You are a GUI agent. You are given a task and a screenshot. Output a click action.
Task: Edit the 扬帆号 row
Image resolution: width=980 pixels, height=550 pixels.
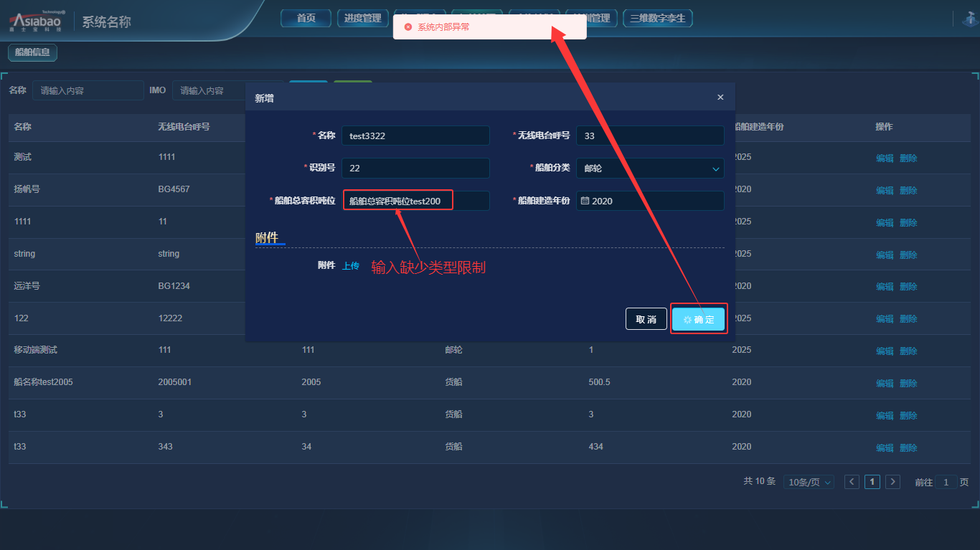pyautogui.click(x=885, y=191)
